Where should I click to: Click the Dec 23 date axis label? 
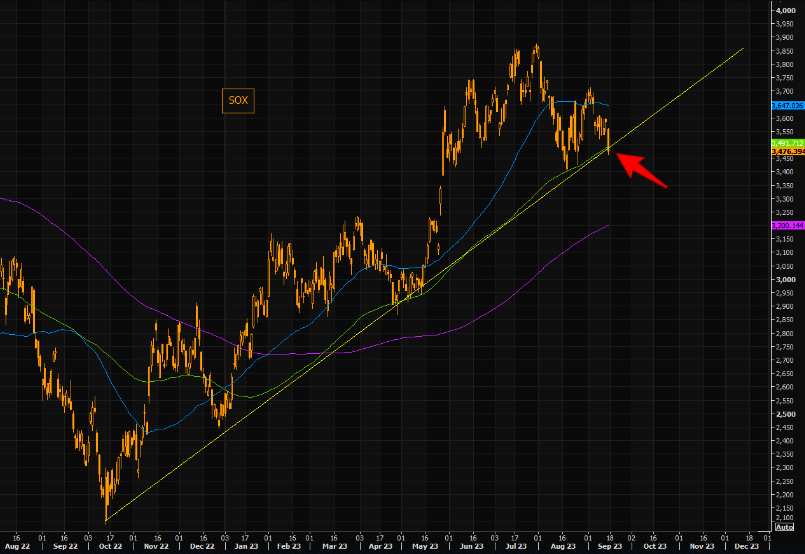(x=746, y=547)
